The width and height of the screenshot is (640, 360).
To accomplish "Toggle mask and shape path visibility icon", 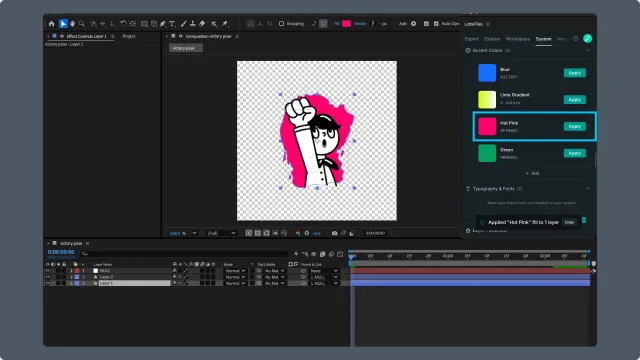I will (x=267, y=233).
